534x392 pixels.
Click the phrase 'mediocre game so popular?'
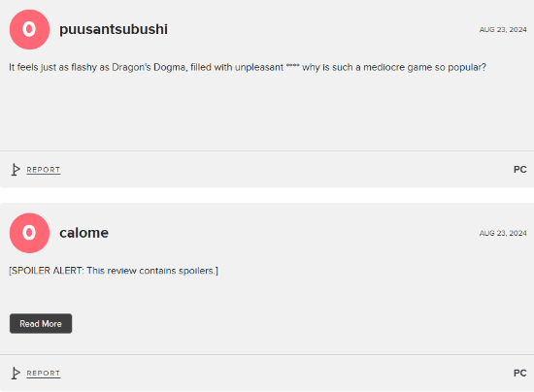click(x=425, y=67)
